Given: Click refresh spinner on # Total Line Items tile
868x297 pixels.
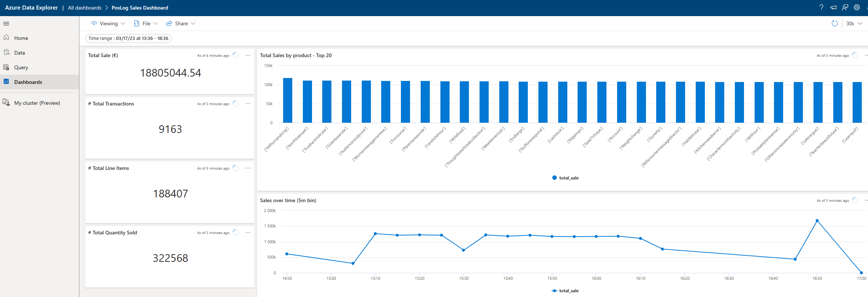Looking at the screenshot, I should tap(236, 168).
